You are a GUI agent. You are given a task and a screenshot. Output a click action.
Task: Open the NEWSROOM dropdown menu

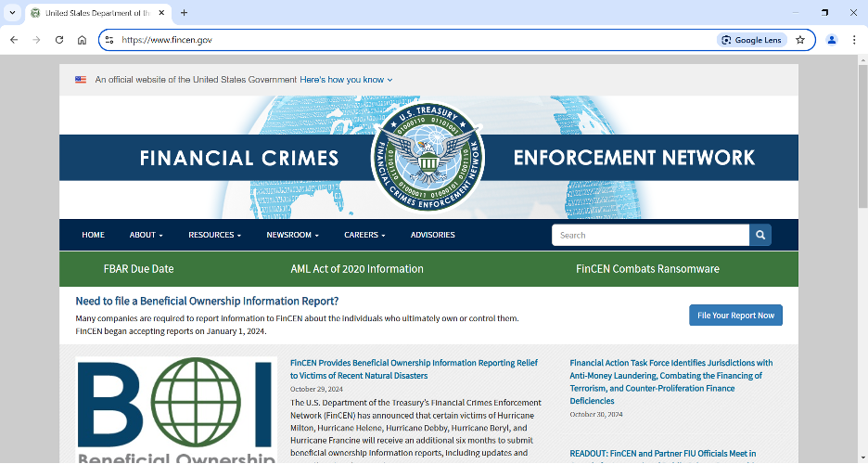[x=293, y=235]
